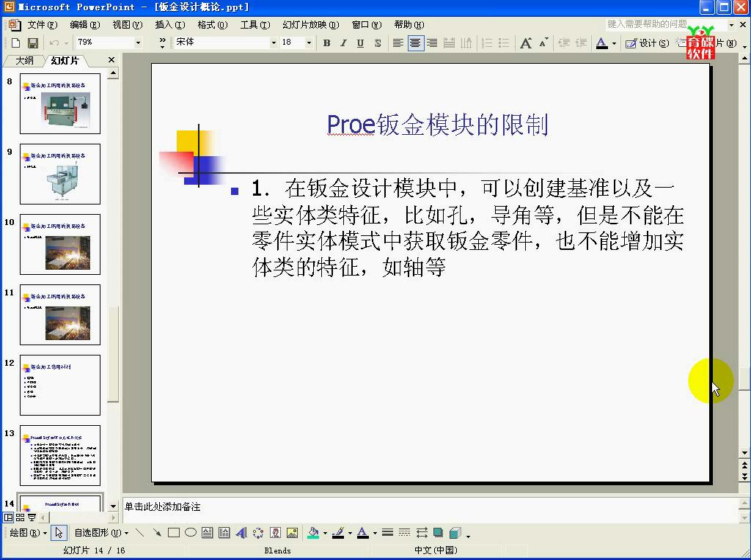Toggle italic text

(343, 43)
